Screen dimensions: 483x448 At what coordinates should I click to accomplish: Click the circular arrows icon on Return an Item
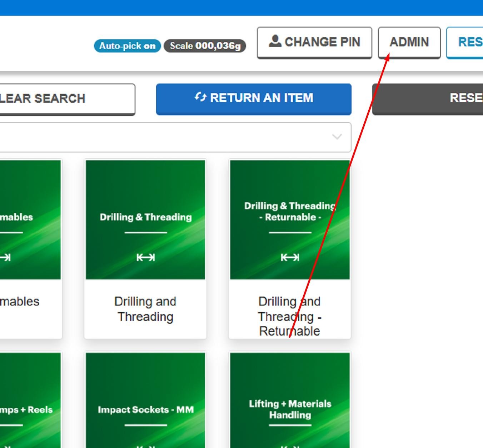pyautogui.click(x=200, y=97)
